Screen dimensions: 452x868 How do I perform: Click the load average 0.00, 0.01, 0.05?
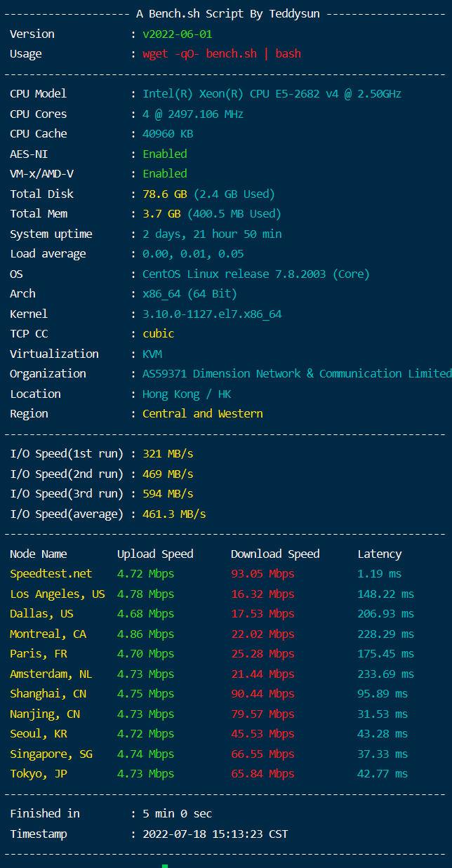click(193, 253)
